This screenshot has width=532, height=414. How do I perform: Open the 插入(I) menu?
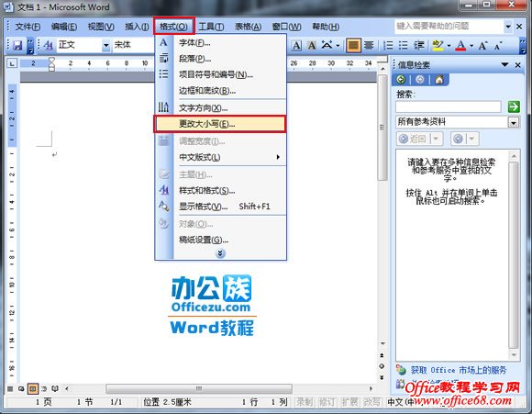(x=137, y=27)
